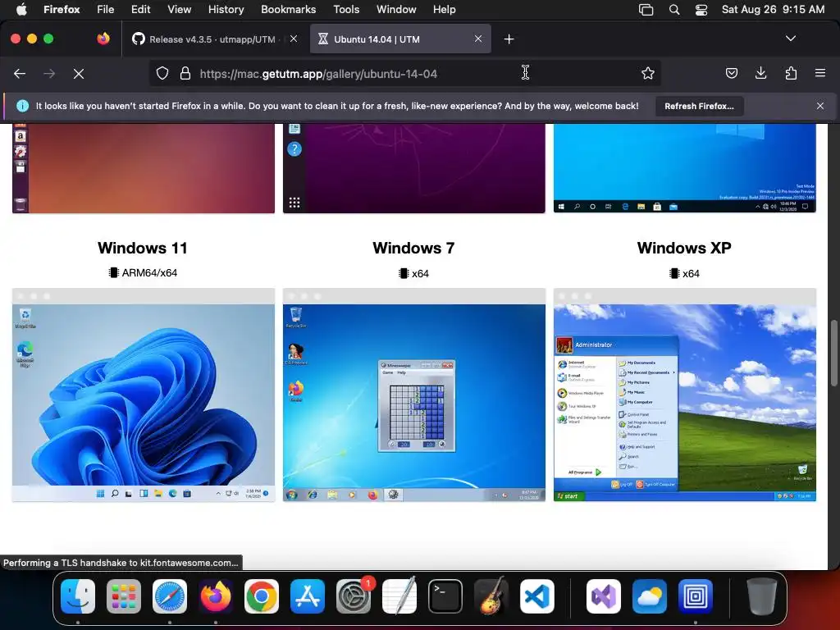Click Firefox in the Dock
840x630 pixels.
click(216, 596)
